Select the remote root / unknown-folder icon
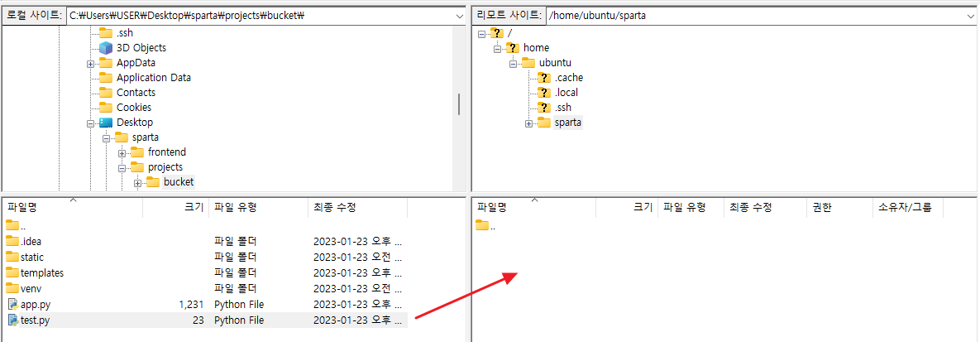This screenshot has height=342, width=980. click(x=497, y=32)
